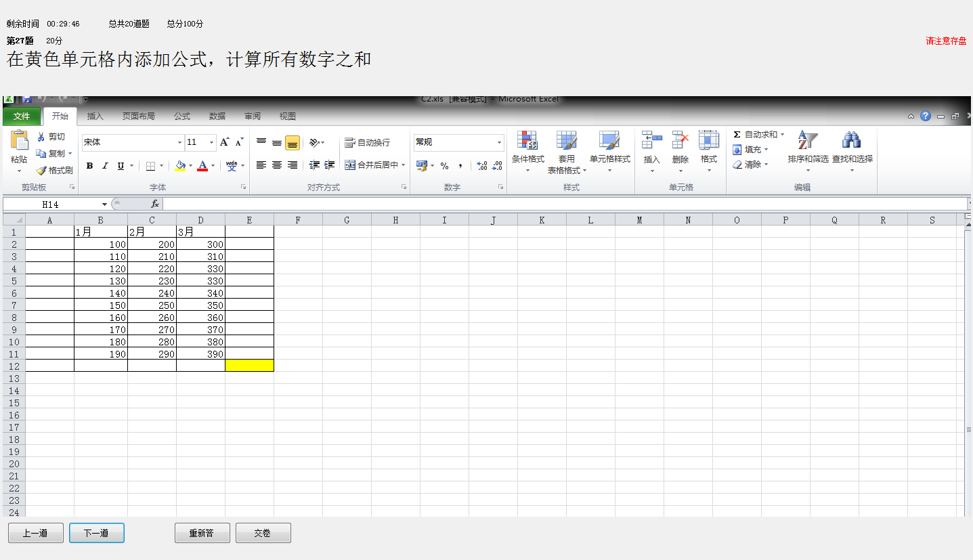Open the font size dropdown showing 11
The height and width of the screenshot is (560, 973).
point(212,143)
